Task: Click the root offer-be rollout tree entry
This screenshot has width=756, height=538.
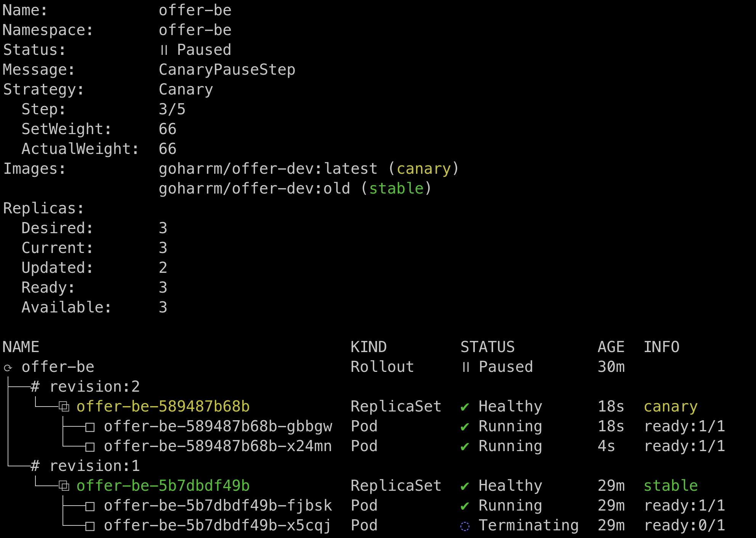Action: click(58, 367)
